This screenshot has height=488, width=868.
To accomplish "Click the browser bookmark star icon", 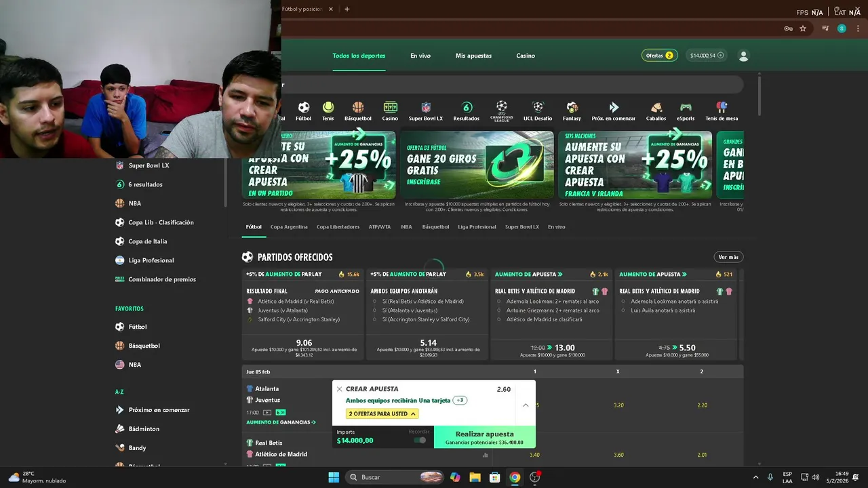I will (x=803, y=28).
